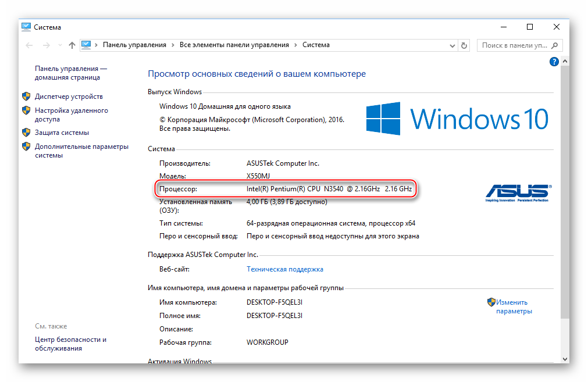Click the 'Рабочая группа:' label

coord(186,342)
